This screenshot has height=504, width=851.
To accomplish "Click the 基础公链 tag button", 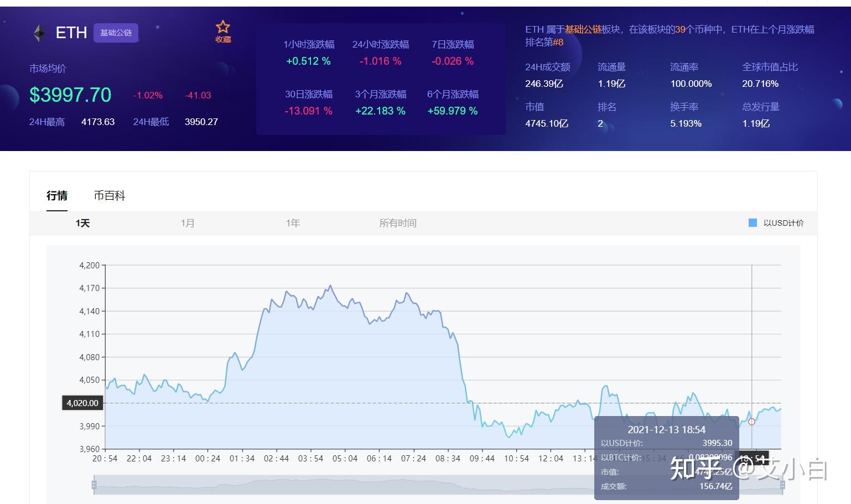I will (x=116, y=33).
